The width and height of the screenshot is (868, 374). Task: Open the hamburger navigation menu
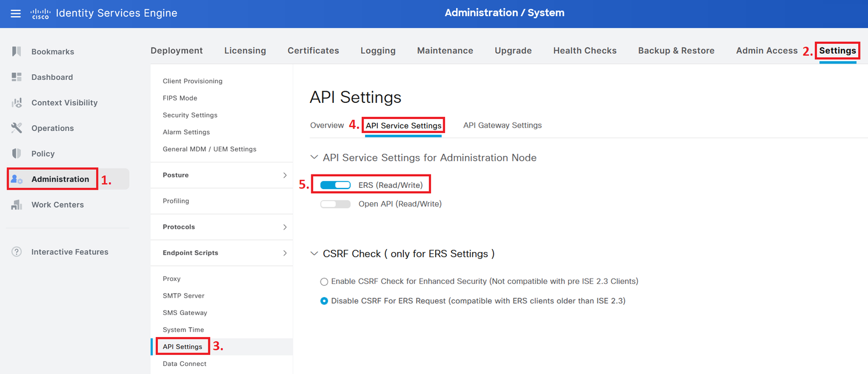[x=15, y=13]
